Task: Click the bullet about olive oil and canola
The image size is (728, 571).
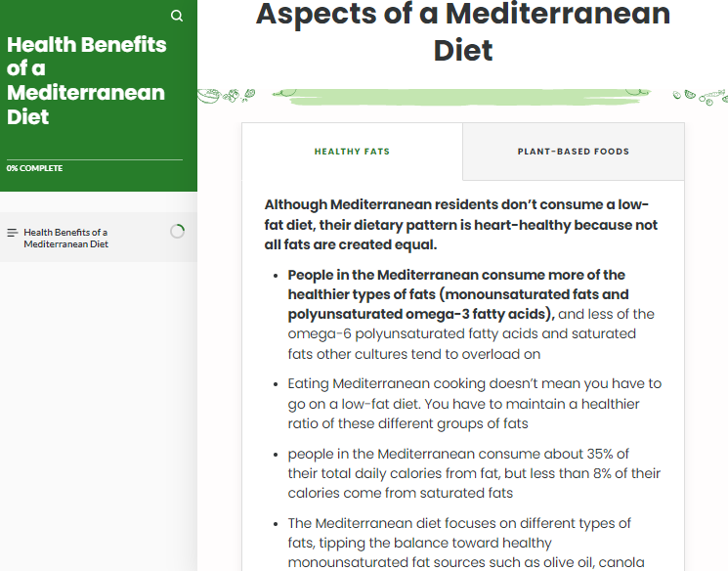Action: click(466, 543)
